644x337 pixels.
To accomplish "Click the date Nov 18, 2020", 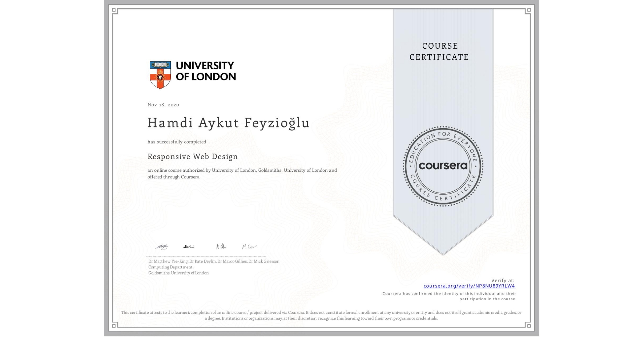I will [163, 105].
